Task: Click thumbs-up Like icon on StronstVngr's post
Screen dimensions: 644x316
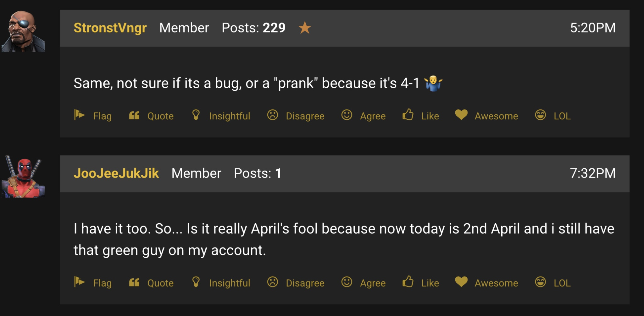Action: tap(408, 115)
